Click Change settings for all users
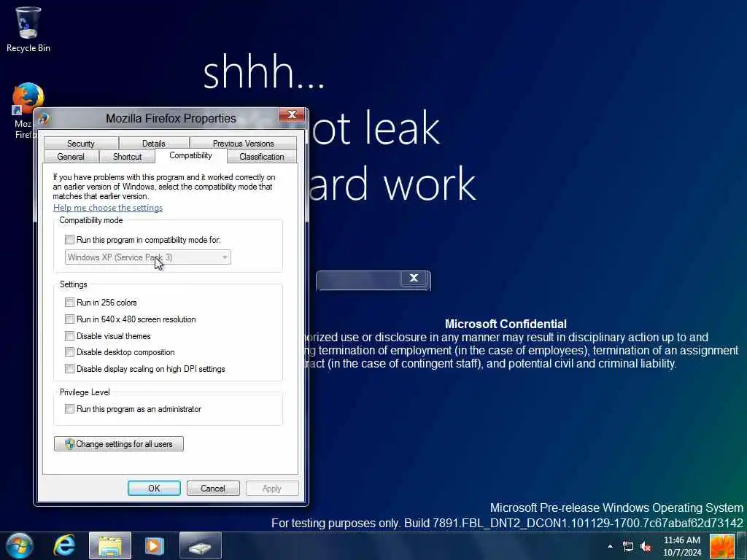 point(119,444)
